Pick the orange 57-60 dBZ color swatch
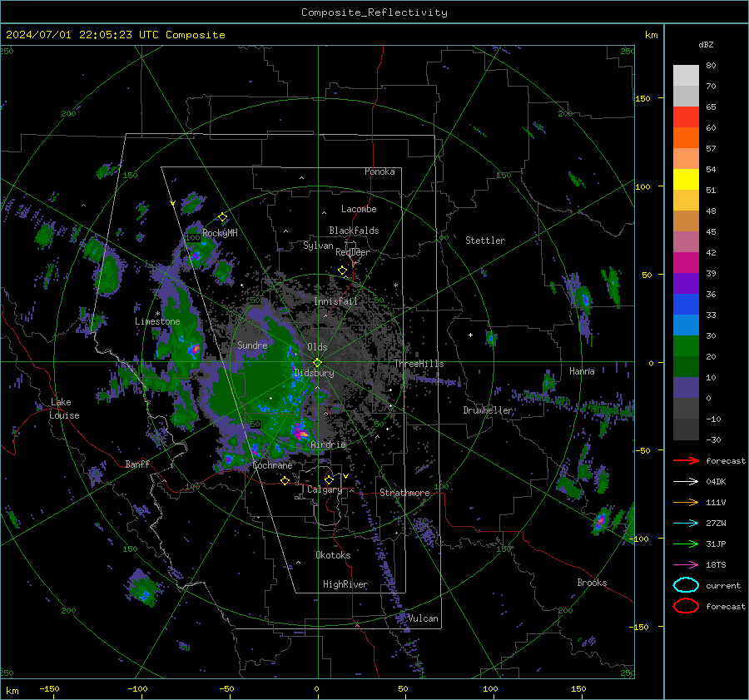 point(686,138)
